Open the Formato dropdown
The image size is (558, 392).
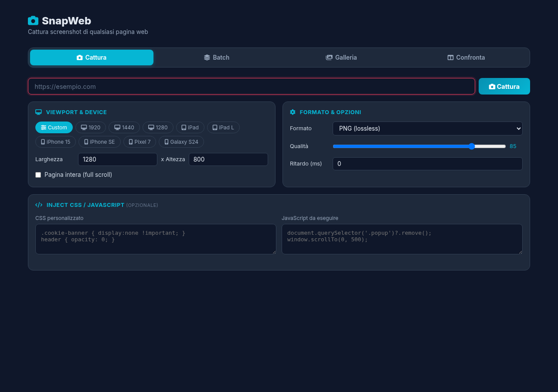coord(427,128)
